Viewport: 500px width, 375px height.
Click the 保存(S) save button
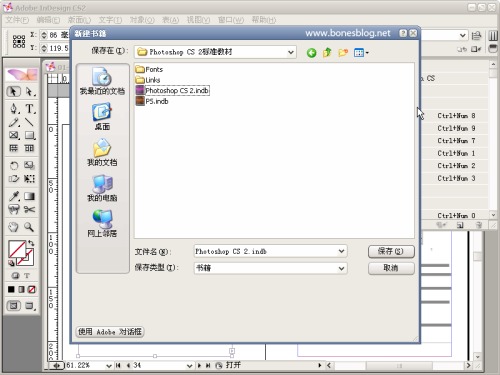click(x=391, y=251)
